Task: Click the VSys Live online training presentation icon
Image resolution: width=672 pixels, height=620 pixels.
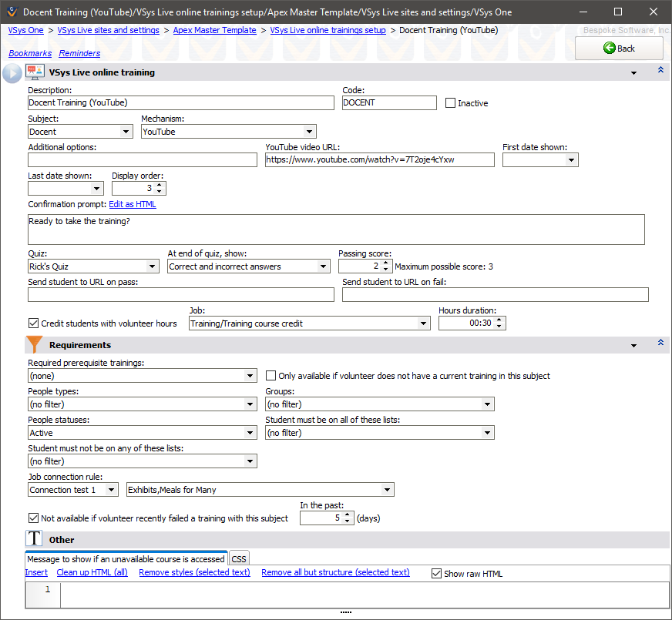Action: pyautogui.click(x=35, y=72)
